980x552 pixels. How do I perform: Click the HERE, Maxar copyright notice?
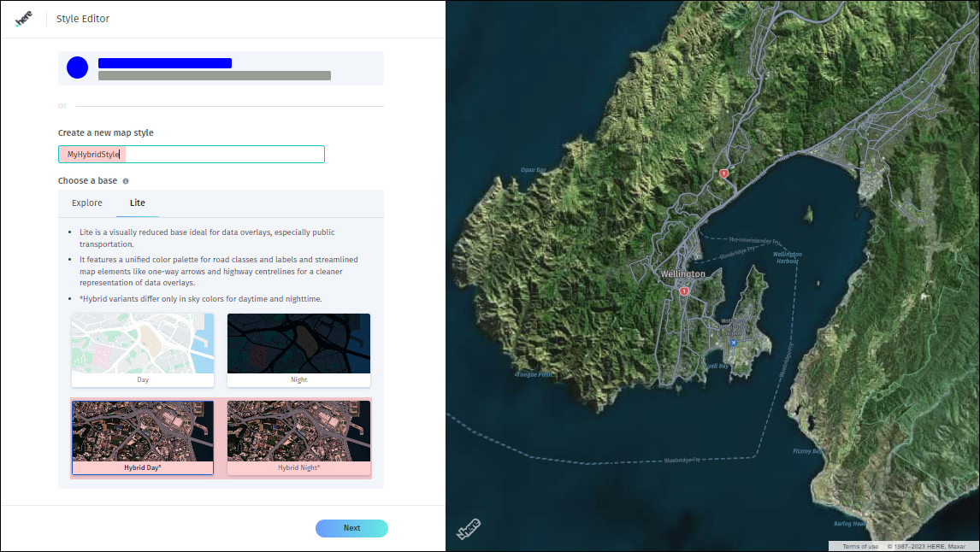point(926,546)
